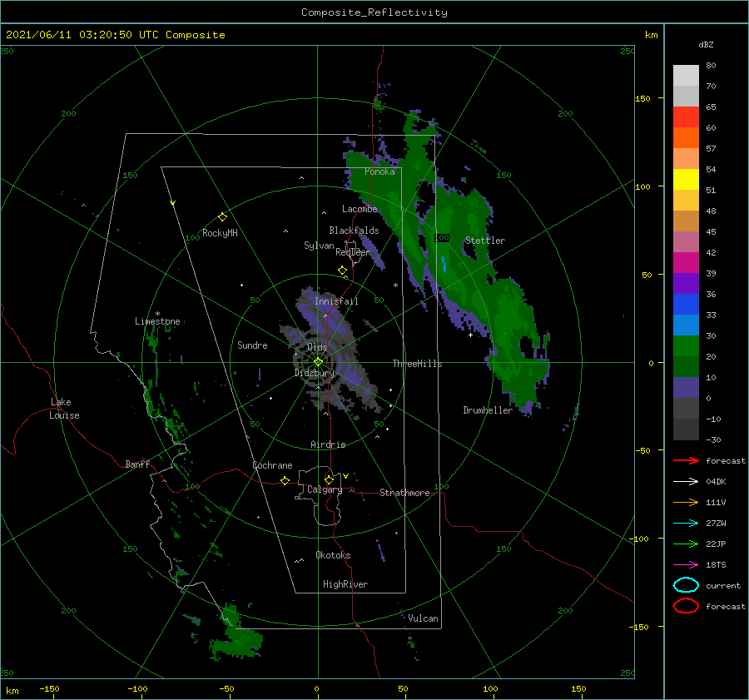Viewport: 749px width, 700px height.
Task: Click the green 22JP arrow legend icon
Action: coord(686,544)
